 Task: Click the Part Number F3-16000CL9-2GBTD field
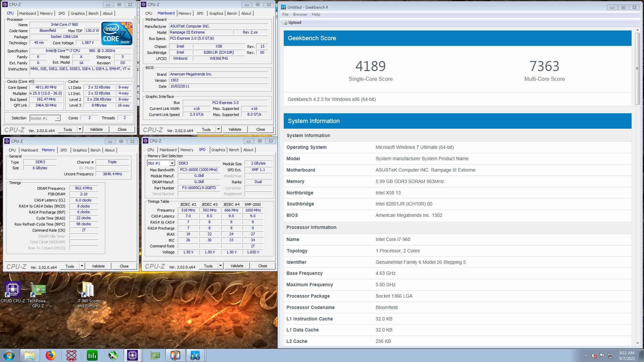(199, 188)
